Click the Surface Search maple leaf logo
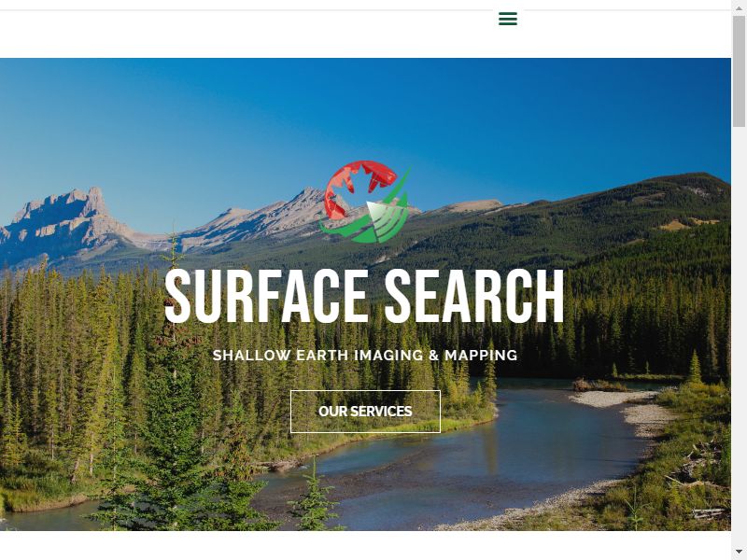The height and width of the screenshot is (560, 747). (x=365, y=202)
